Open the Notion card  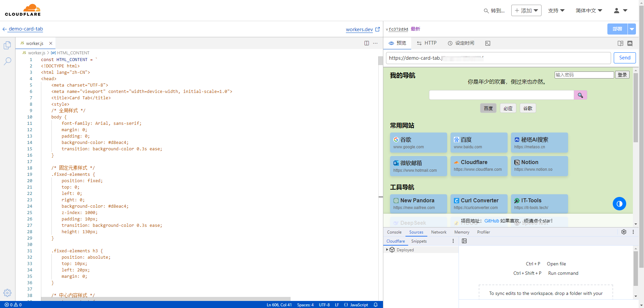(x=540, y=166)
